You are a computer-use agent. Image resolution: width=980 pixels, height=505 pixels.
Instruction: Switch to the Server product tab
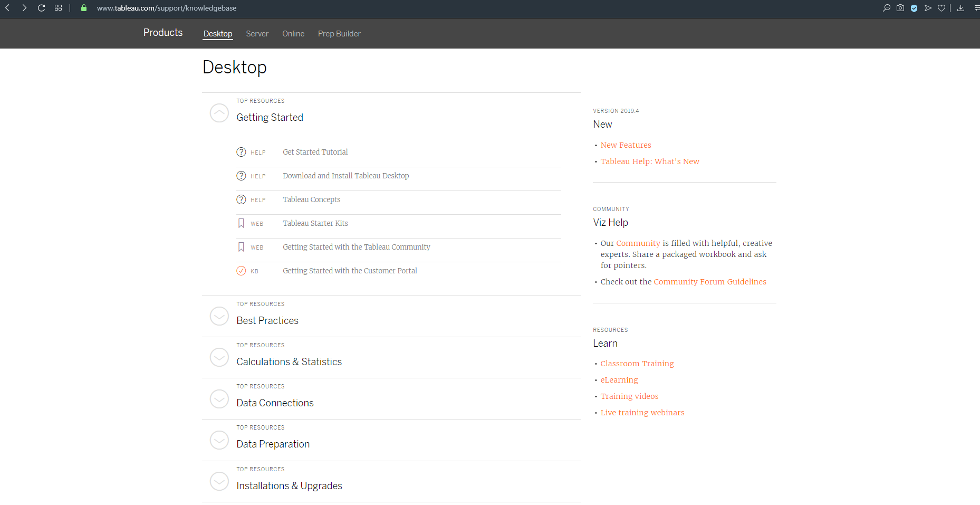pyautogui.click(x=257, y=34)
